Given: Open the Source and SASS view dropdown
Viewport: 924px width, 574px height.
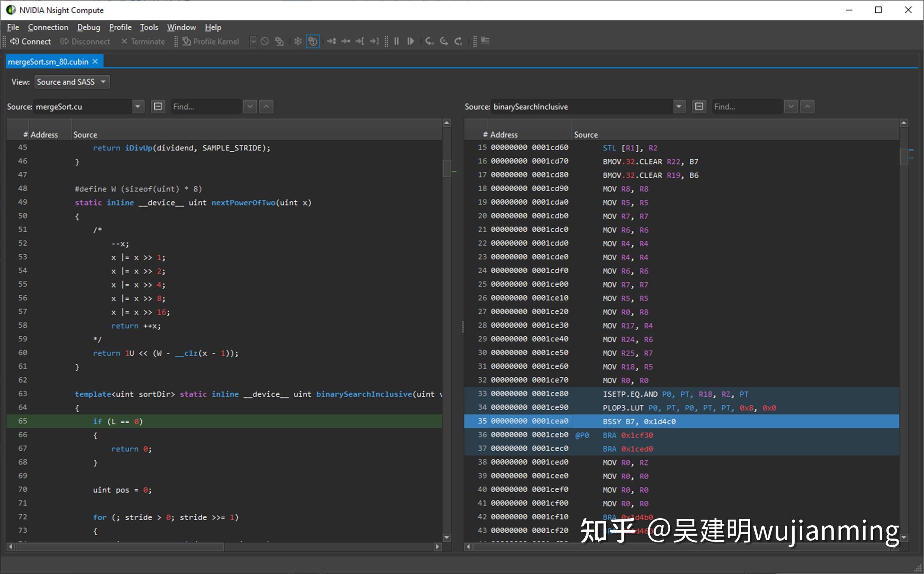Looking at the screenshot, I should (x=72, y=82).
